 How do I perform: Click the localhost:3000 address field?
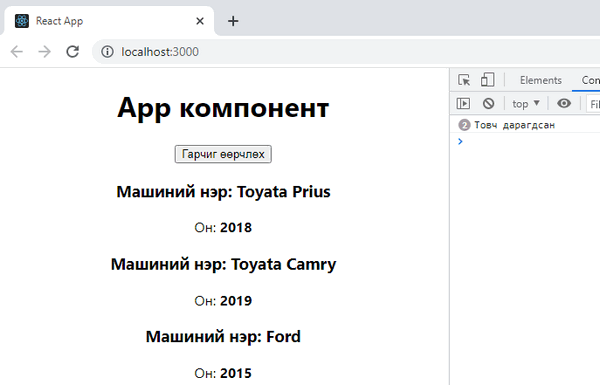(346, 52)
